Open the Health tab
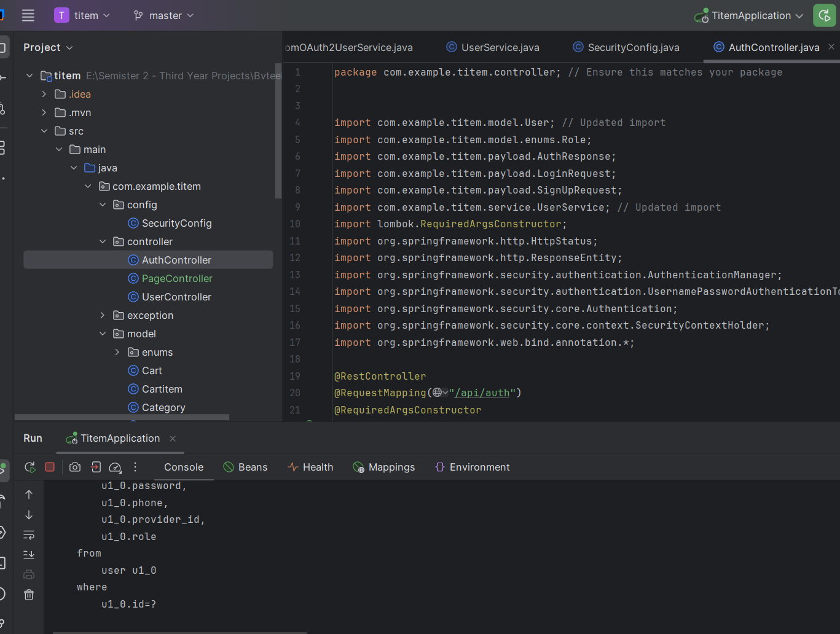This screenshot has height=634, width=840. coord(310,468)
